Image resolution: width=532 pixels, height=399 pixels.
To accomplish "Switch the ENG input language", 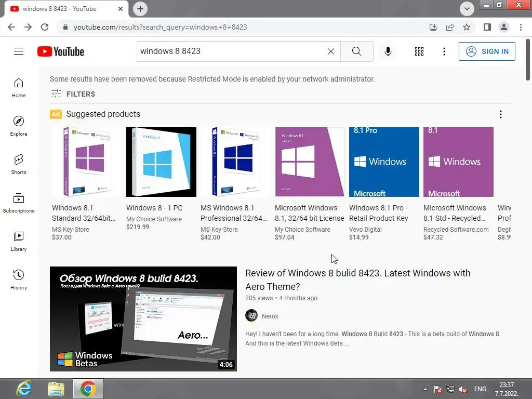I will tap(480, 389).
